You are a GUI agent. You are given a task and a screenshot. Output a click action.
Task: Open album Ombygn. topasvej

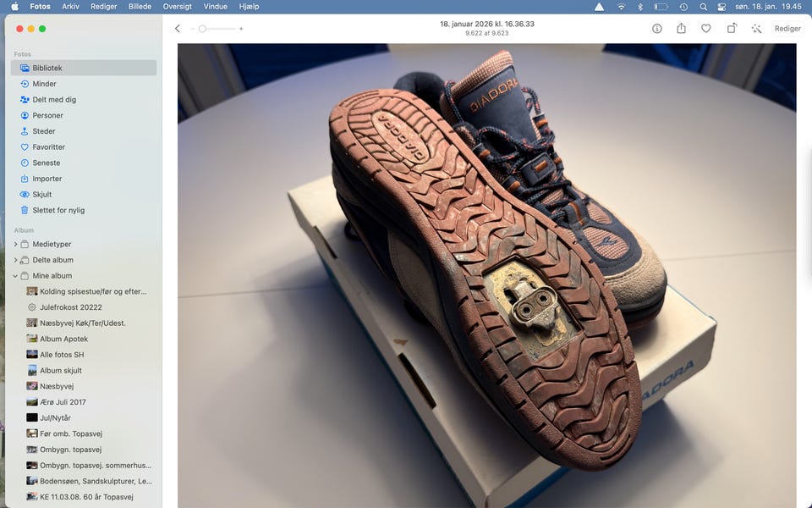84,450
